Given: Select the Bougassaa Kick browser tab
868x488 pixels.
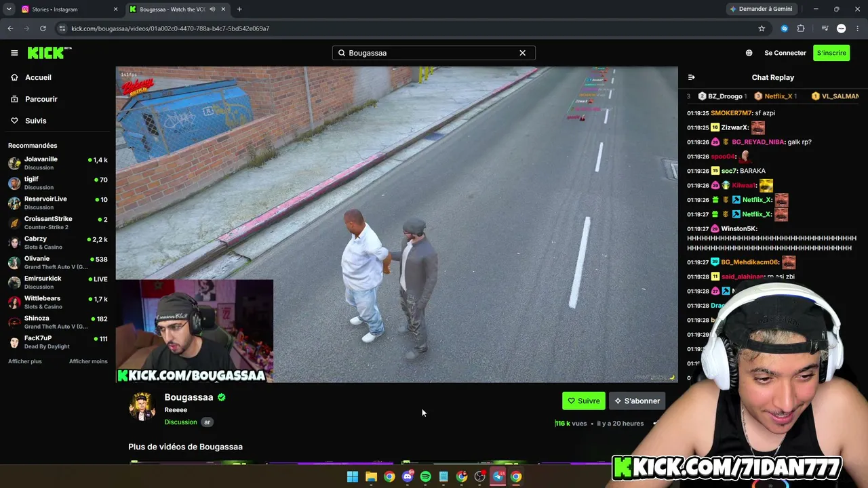Looking at the screenshot, I should coord(178,9).
